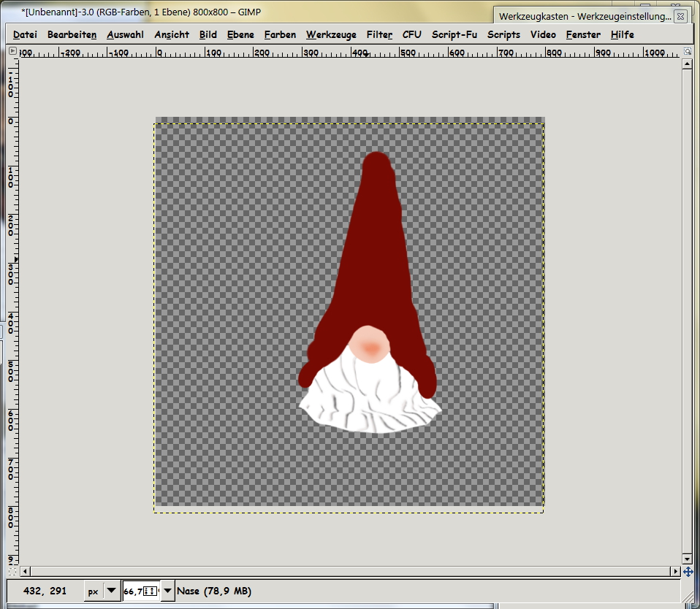This screenshot has width=700, height=609.
Task: Open the image menu triangle at ruler corner
Action: coord(12,51)
